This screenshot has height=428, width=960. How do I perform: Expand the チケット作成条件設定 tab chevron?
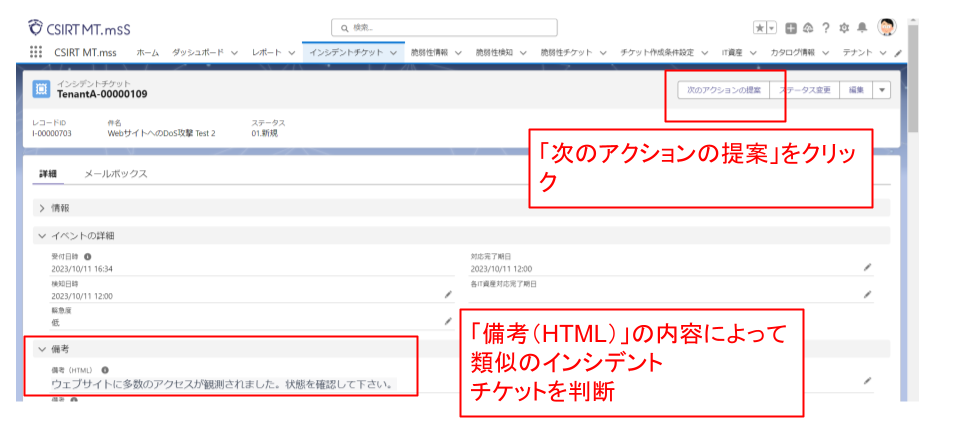pyautogui.click(x=705, y=53)
